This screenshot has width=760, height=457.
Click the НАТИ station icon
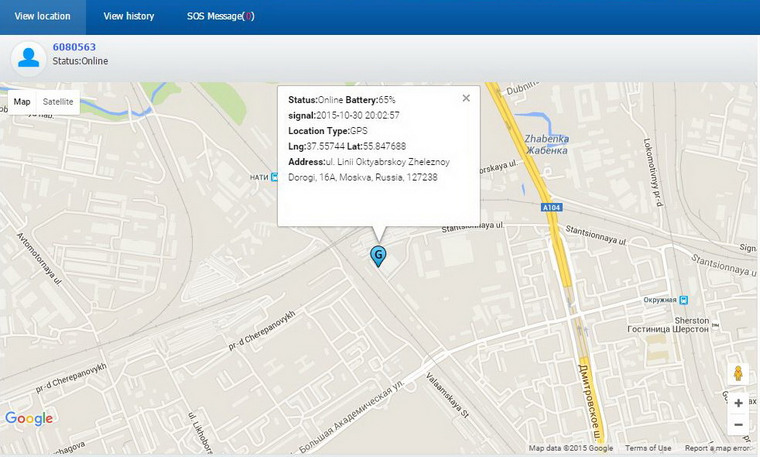point(274,177)
